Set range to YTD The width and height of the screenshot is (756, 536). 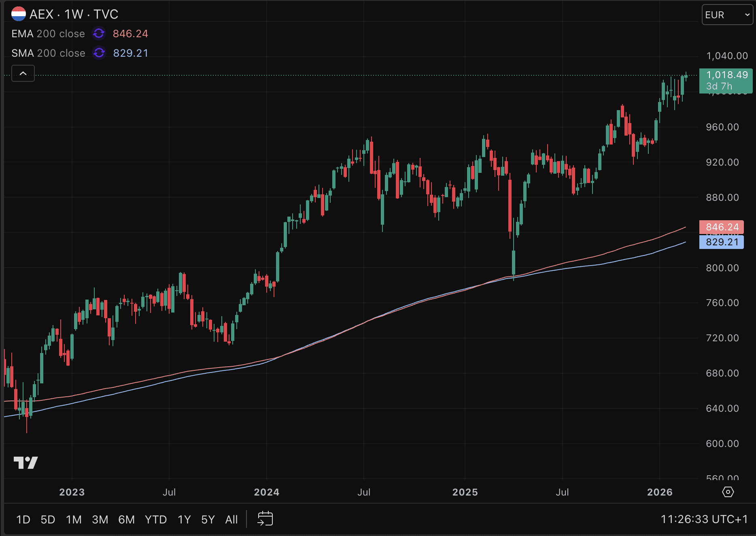tap(156, 519)
